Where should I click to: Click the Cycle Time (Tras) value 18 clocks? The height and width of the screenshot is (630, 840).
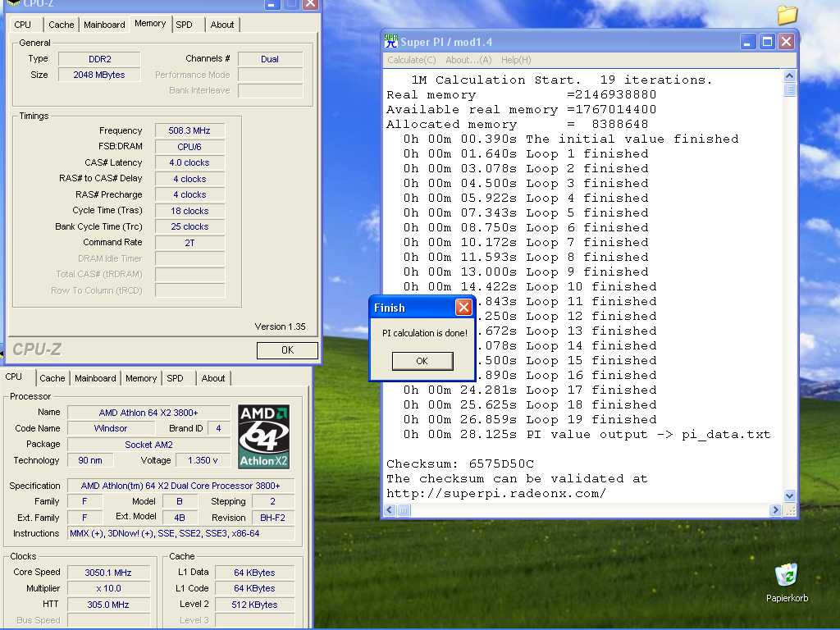coord(189,211)
